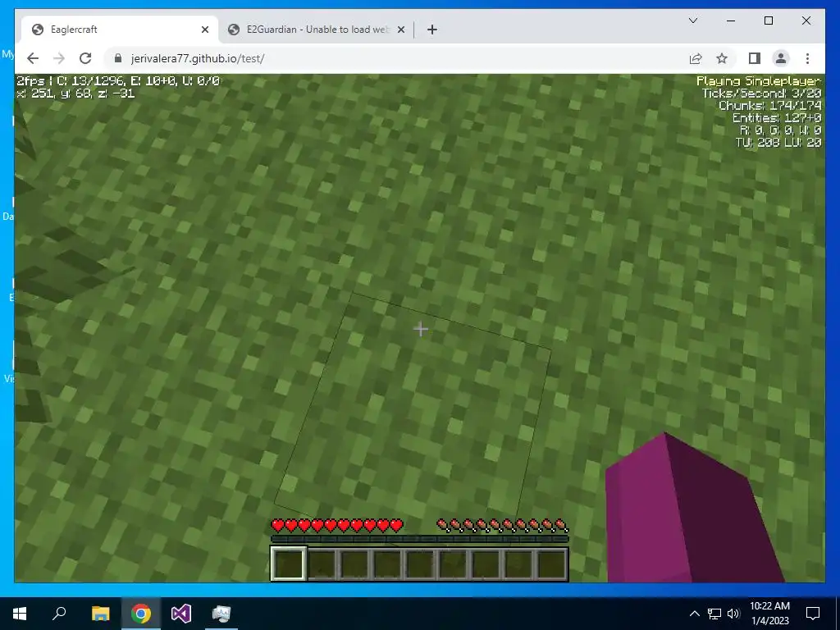The width and height of the screenshot is (840, 630).
Task: Select the fifth hotbar slot
Action: click(420, 564)
